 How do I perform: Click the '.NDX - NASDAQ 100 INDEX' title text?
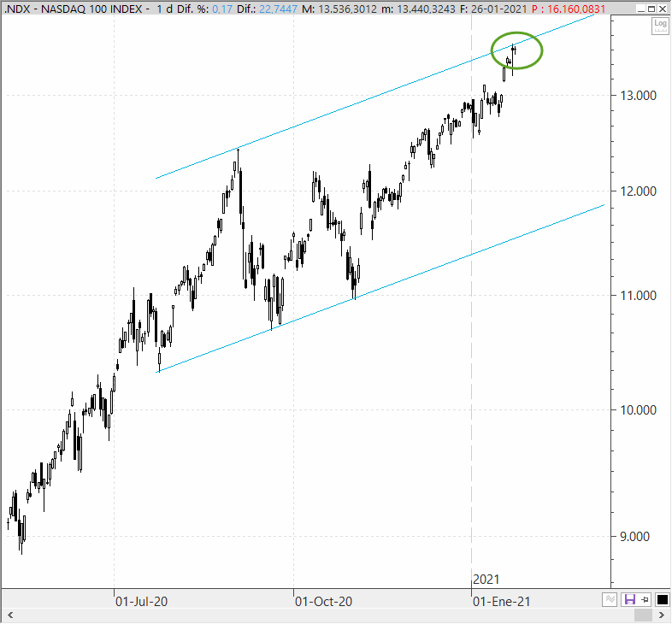point(74,9)
